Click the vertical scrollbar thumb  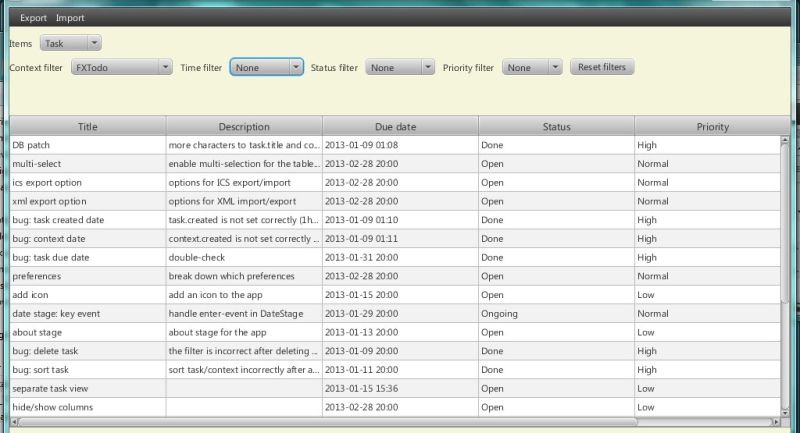pyautogui.click(x=785, y=224)
